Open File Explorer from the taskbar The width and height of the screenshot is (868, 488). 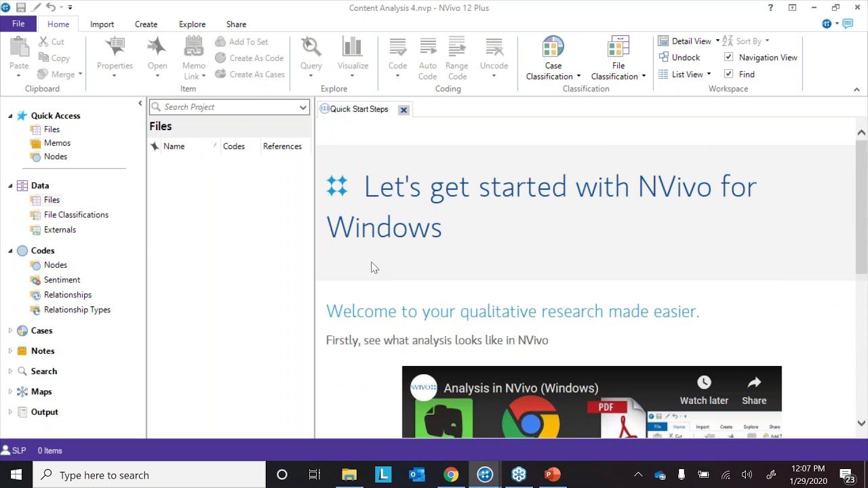[349, 475]
